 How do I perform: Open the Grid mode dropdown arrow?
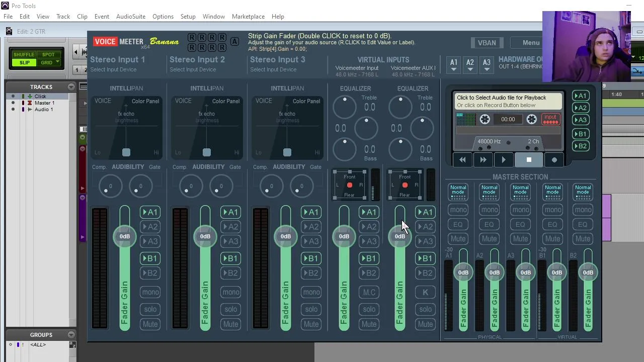click(x=57, y=62)
